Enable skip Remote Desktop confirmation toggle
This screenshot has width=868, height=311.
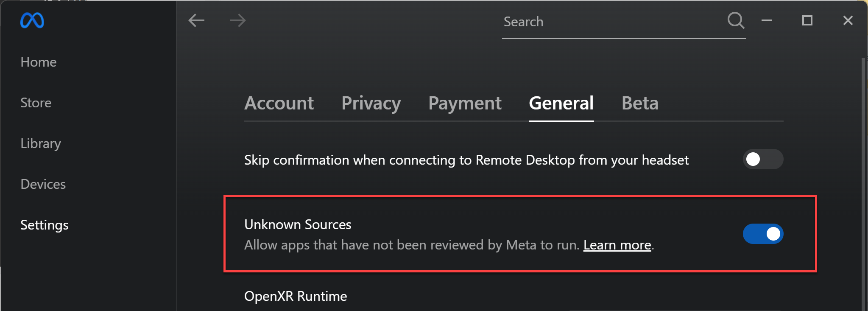[x=763, y=160]
